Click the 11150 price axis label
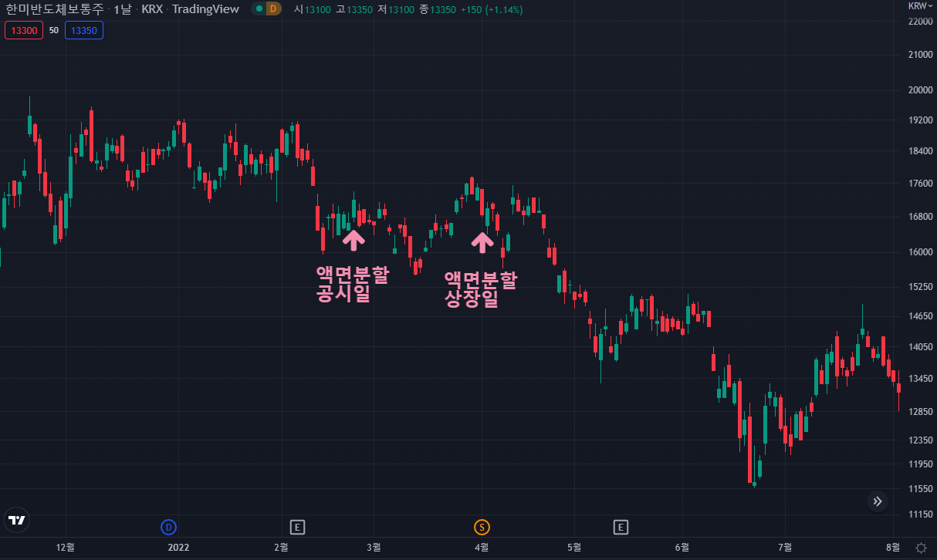The width and height of the screenshot is (937, 560). [920, 514]
